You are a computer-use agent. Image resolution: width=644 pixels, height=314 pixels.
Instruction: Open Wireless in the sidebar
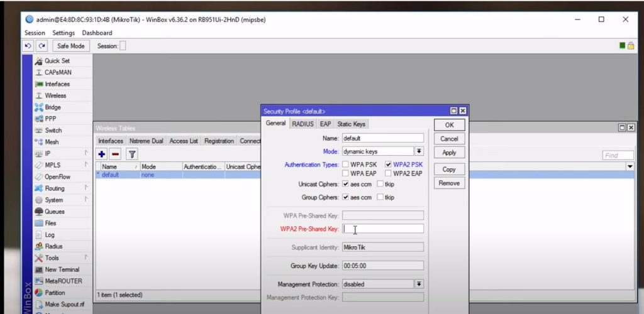pos(55,95)
